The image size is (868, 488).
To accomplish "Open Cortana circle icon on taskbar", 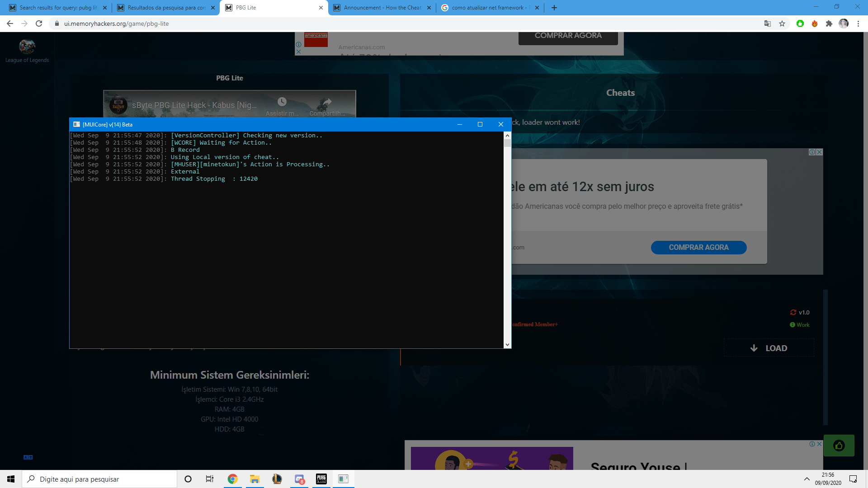I will click(188, 479).
